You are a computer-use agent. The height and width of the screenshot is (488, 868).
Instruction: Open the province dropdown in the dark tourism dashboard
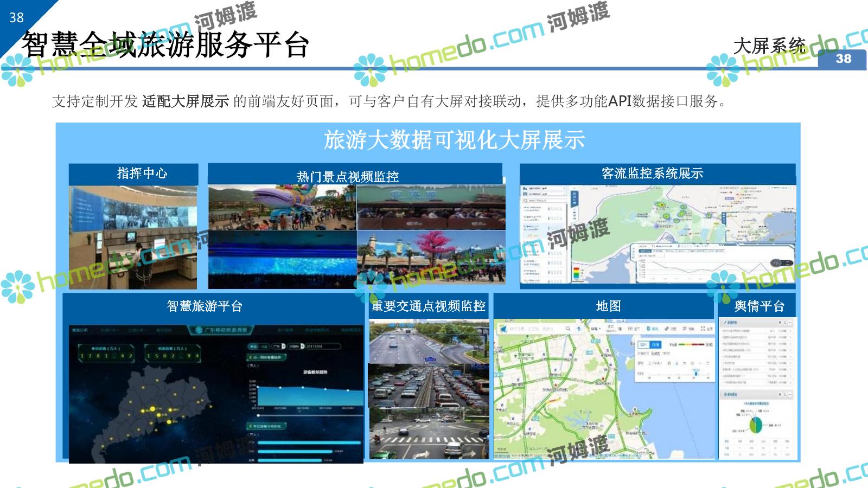point(278,346)
